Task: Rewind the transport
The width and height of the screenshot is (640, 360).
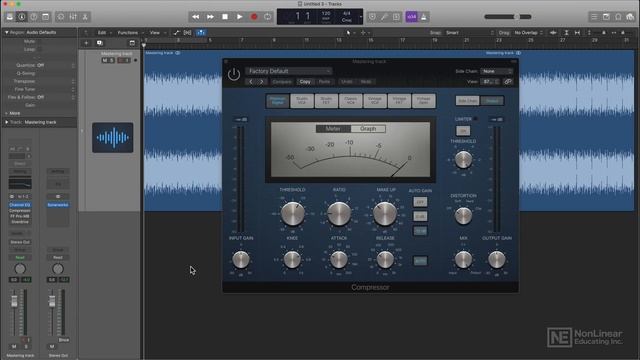Action: click(x=196, y=17)
